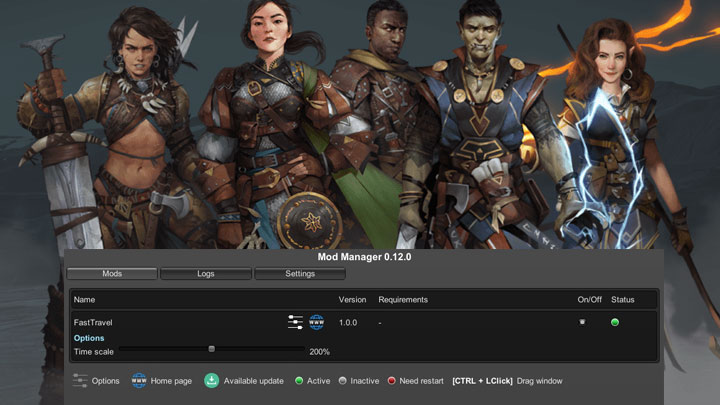The image size is (720, 405).
Task: Open the Settings tab
Action: tap(300, 274)
